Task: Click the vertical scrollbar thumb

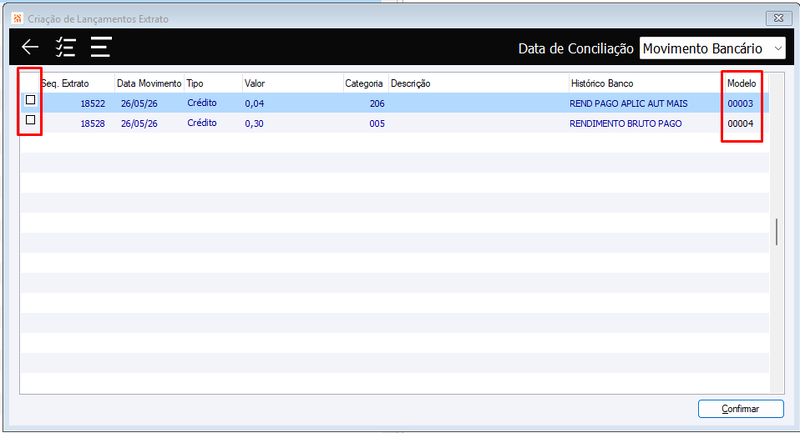Action: point(777,232)
